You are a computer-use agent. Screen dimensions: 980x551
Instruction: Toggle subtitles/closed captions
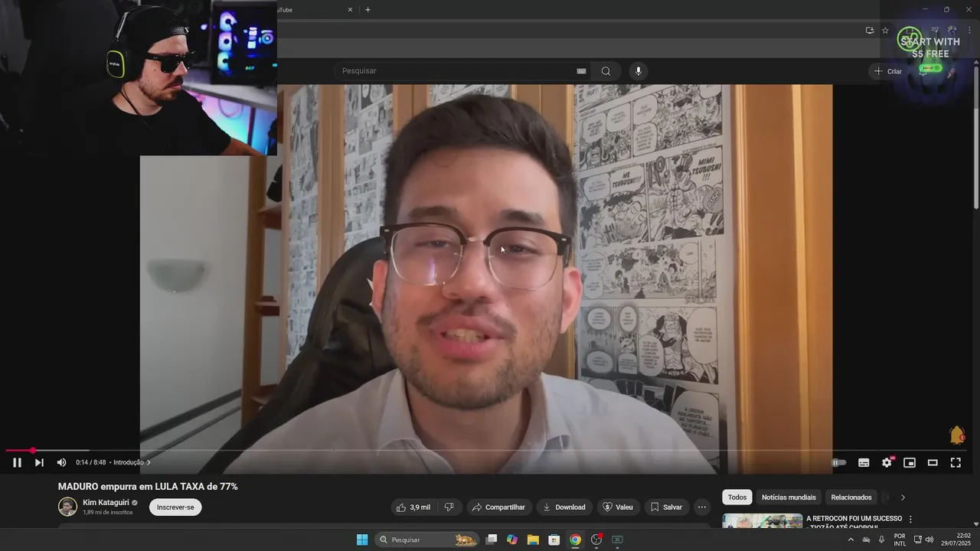864,462
